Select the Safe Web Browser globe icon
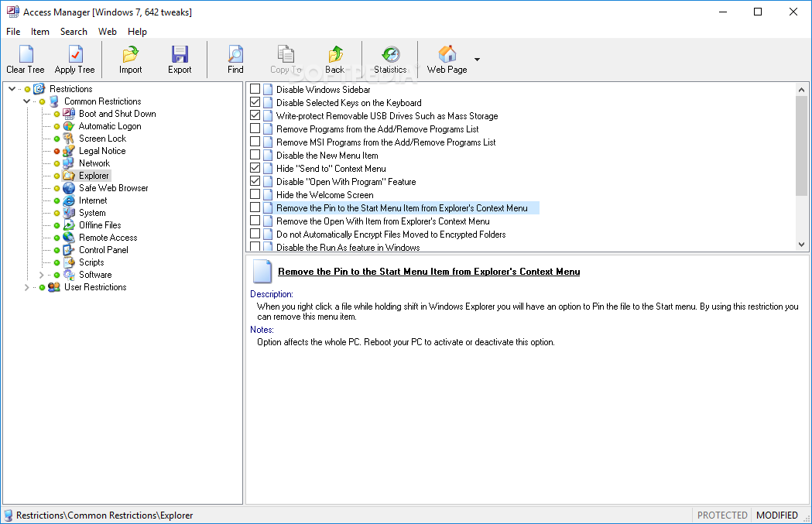812x524 pixels. pyautogui.click(x=69, y=188)
